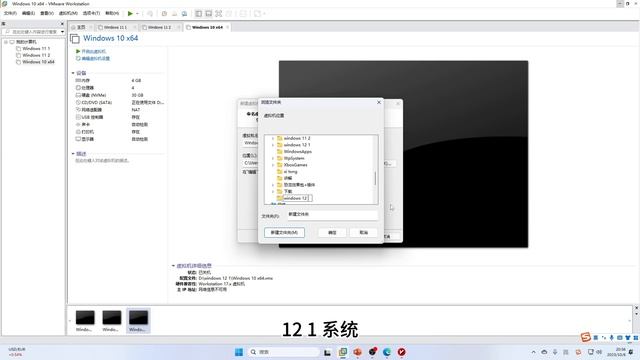Click the taskbar search box
This screenshot has width=640, height=360.
coord(283,352)
